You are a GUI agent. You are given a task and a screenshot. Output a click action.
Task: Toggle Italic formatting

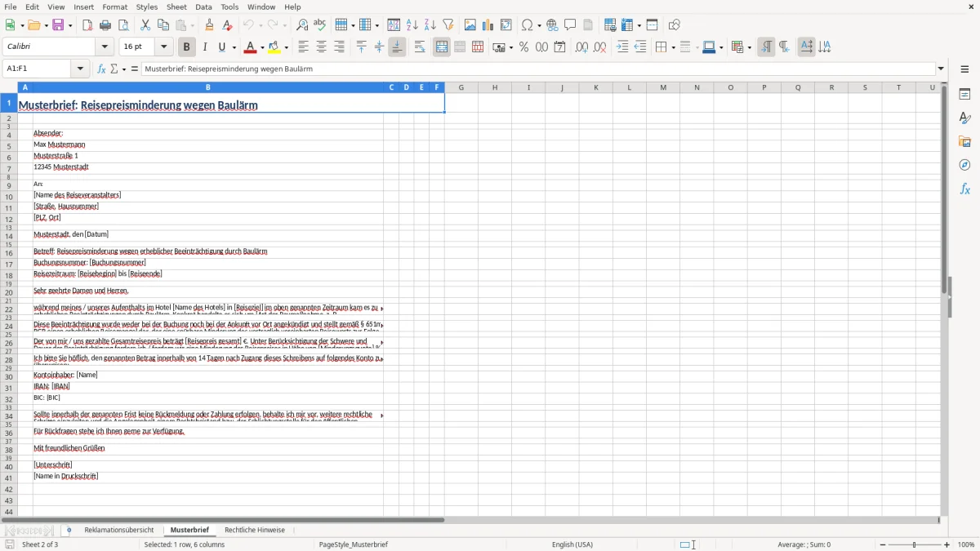pyautogui.click(x=204, y=47)
